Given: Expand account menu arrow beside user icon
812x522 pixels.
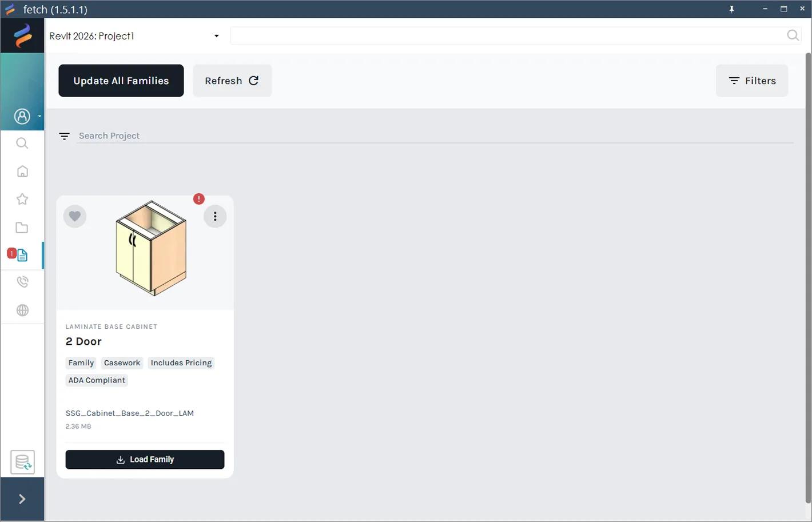Looking at the screenshot, I should tap(39, 117).
